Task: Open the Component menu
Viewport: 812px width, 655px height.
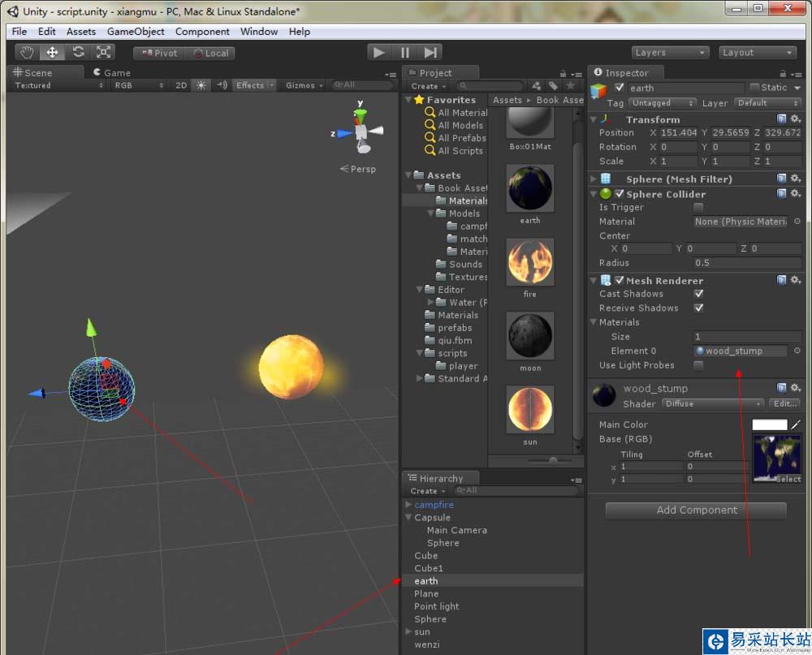Action: tap(202, 32)
